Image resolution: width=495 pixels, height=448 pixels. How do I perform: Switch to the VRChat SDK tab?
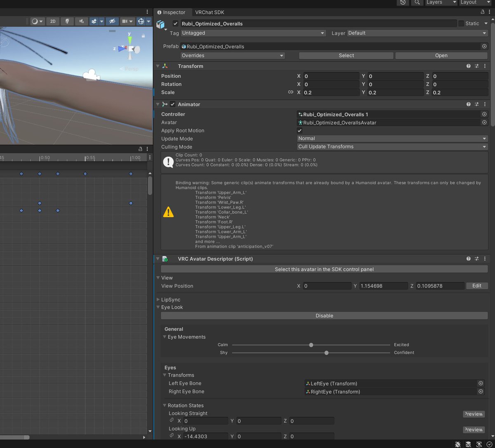tap(210, 12)
